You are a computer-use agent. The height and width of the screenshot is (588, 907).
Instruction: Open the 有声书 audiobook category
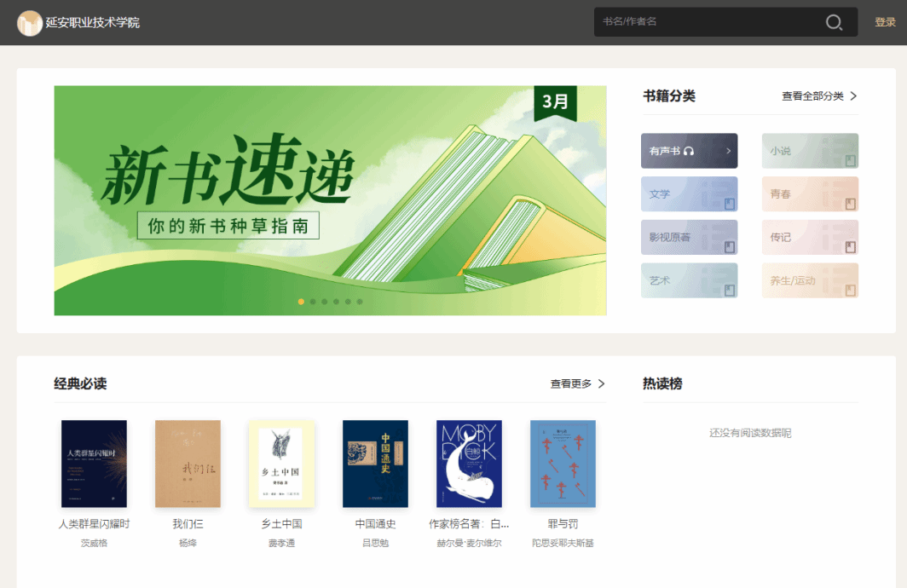pos(689,151)
